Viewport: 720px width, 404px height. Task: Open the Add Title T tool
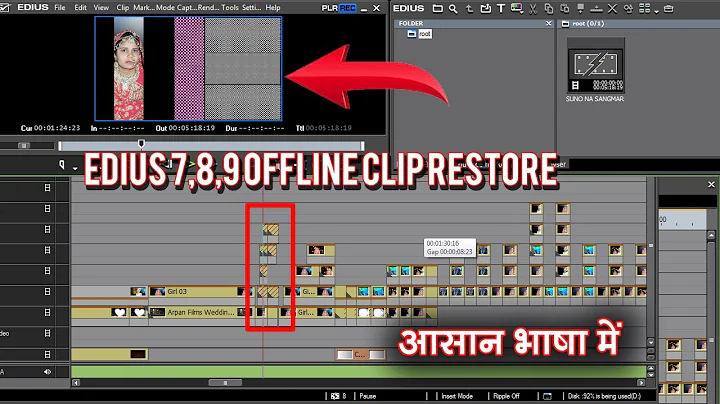click(x=501, y=8)
